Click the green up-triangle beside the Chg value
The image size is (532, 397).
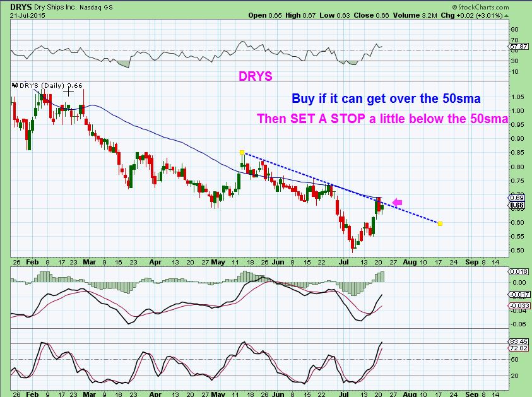click(x=507, y=16)
